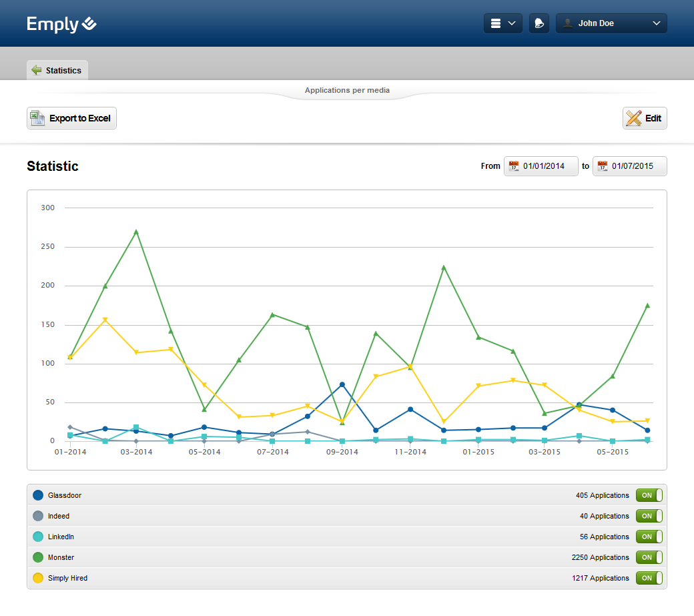Click the Applications per media heading tab
This screenshot has width=694, height=616.
pos(347,90)
